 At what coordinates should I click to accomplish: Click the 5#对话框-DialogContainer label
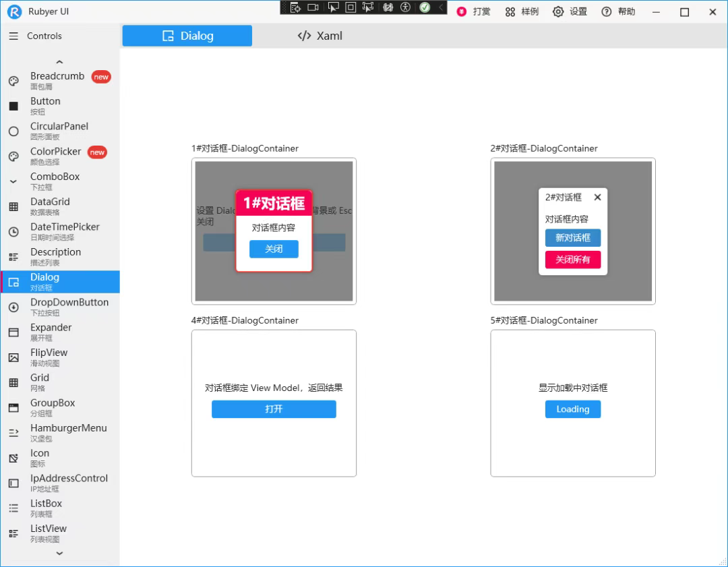tap(544, 320)
